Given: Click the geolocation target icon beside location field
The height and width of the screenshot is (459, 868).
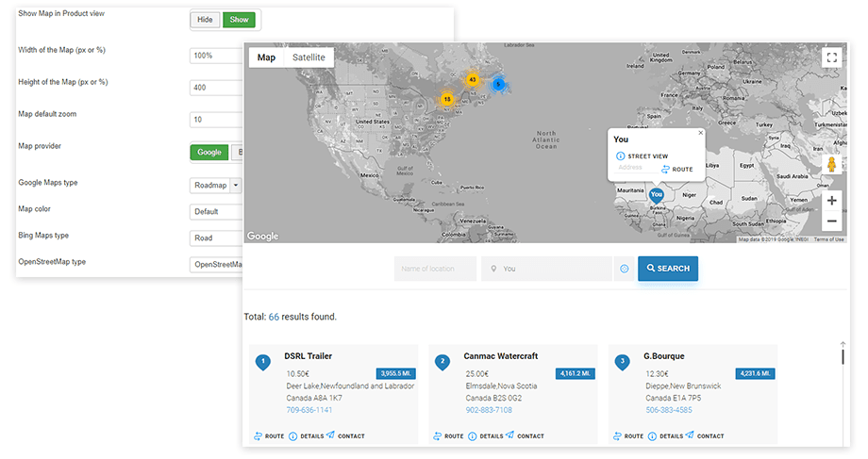Looking at the screenshot, I should coord(625,269).
